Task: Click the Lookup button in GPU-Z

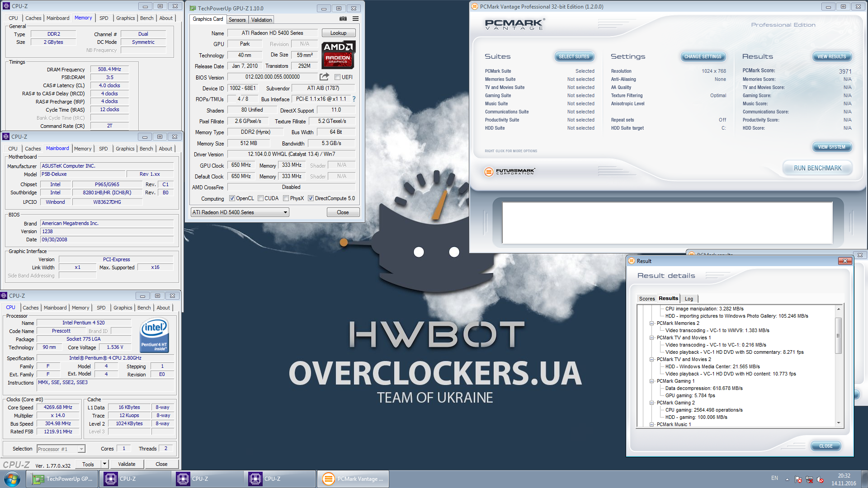Action: coord(338,33)
